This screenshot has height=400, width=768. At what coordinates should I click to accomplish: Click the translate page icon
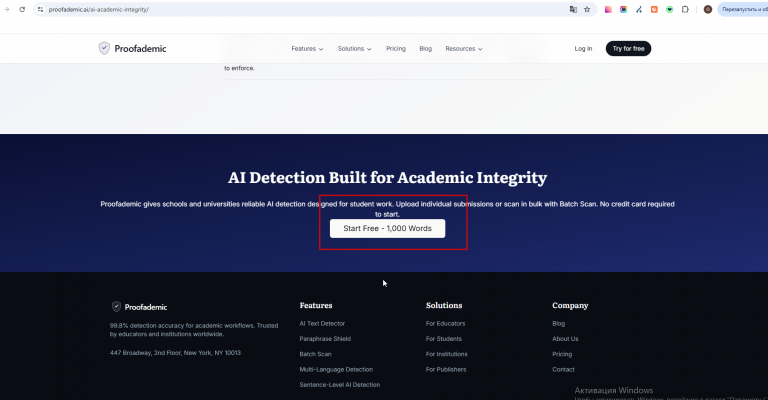coord(573,9)
